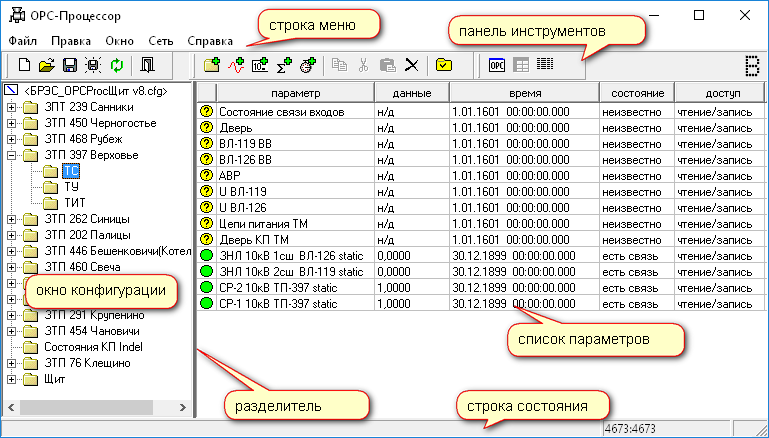This screenshot has width=769, height=438.
Task: Expand the Щит tree node
Action: (12, 378)
